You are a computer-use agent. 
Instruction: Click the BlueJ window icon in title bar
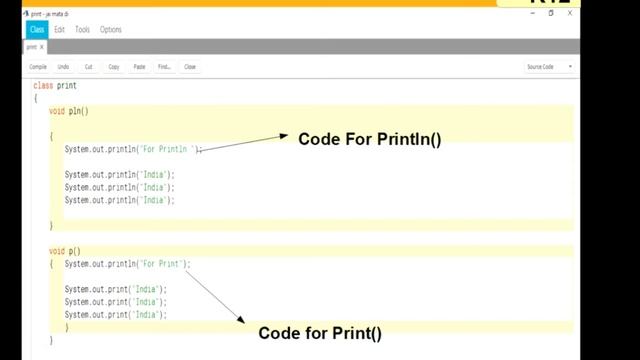pos(26,13)
